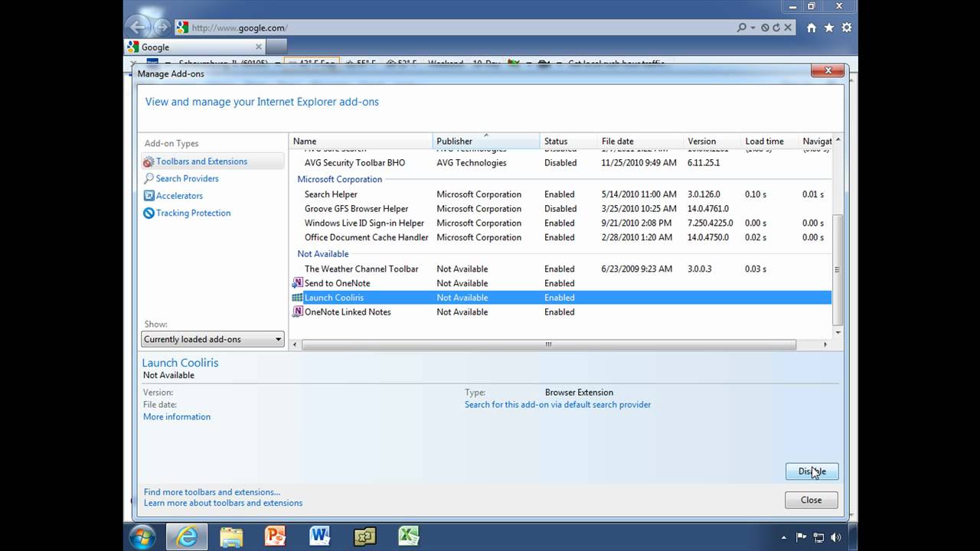Select Windows Live ID Sign-in Helper
980x551 pixels.
coord(560,223)
